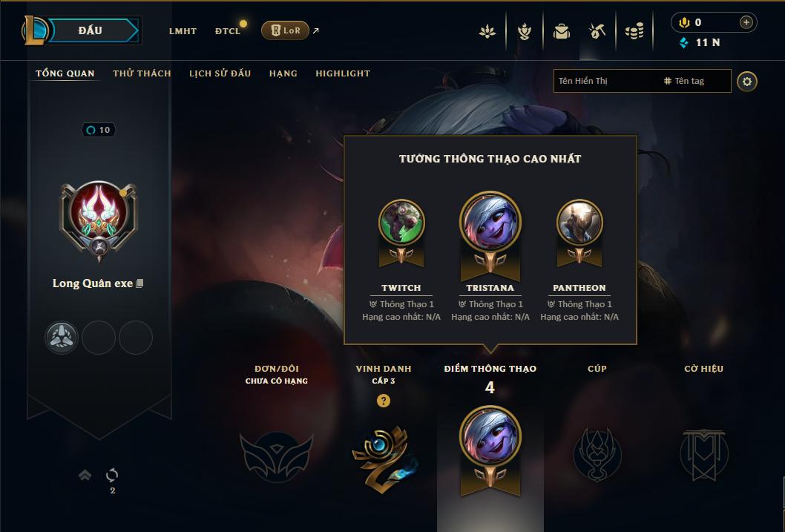
Task: Click the Vinh Danh help question mark
Action: point(383,401)
